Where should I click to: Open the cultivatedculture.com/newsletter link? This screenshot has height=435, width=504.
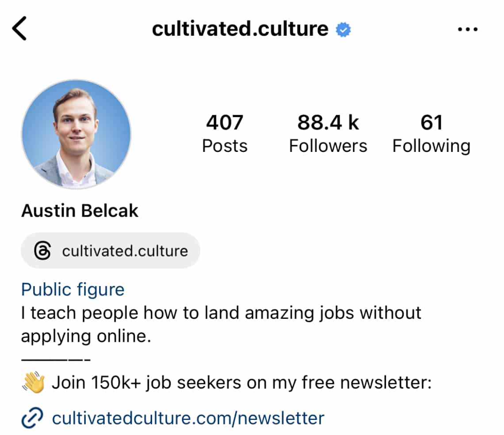187,417
